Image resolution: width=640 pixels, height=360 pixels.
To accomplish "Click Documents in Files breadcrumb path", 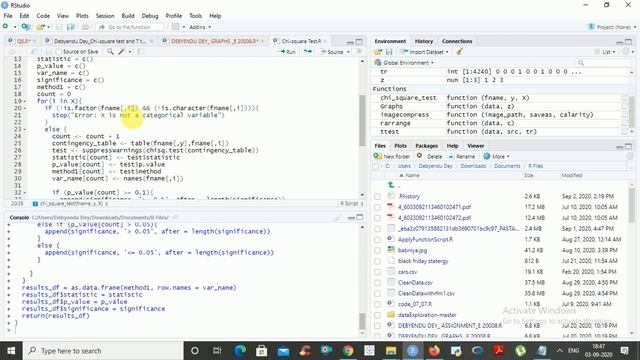I will [507, 166].
